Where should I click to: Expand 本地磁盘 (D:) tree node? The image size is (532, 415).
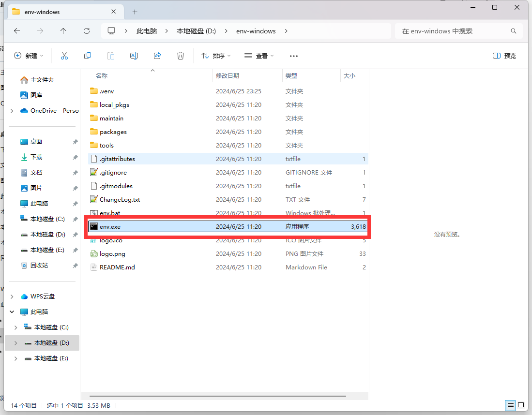[x=15, y=343]
